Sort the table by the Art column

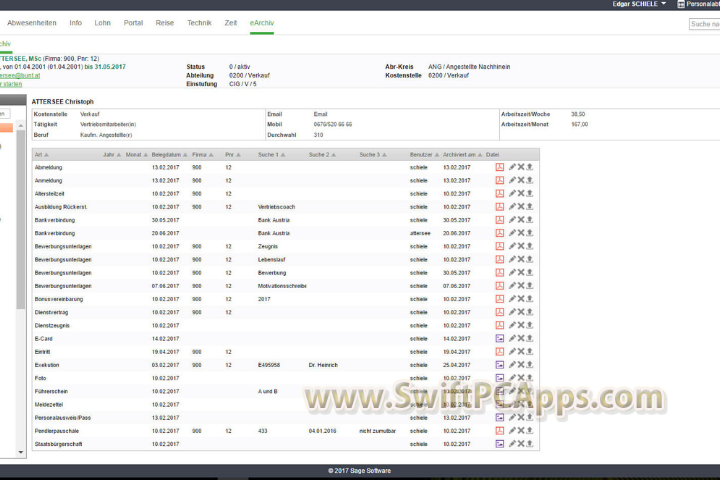tap(41, 155)
